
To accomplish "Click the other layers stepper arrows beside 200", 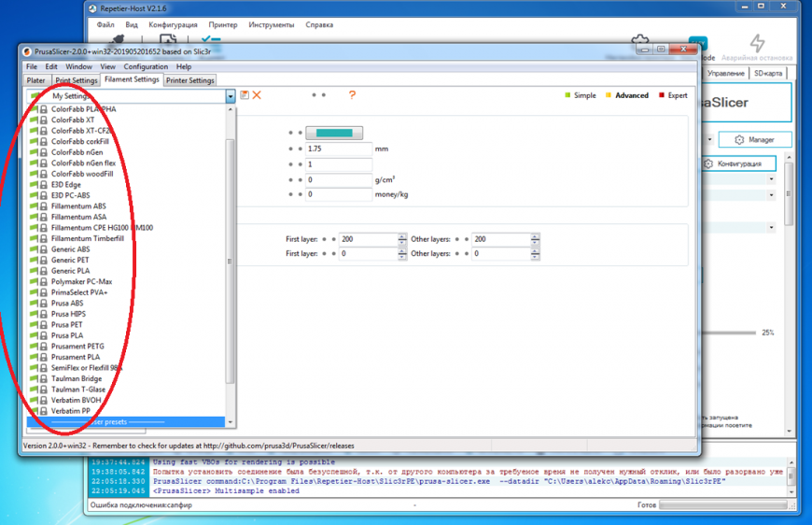I will tap(536, 239).
